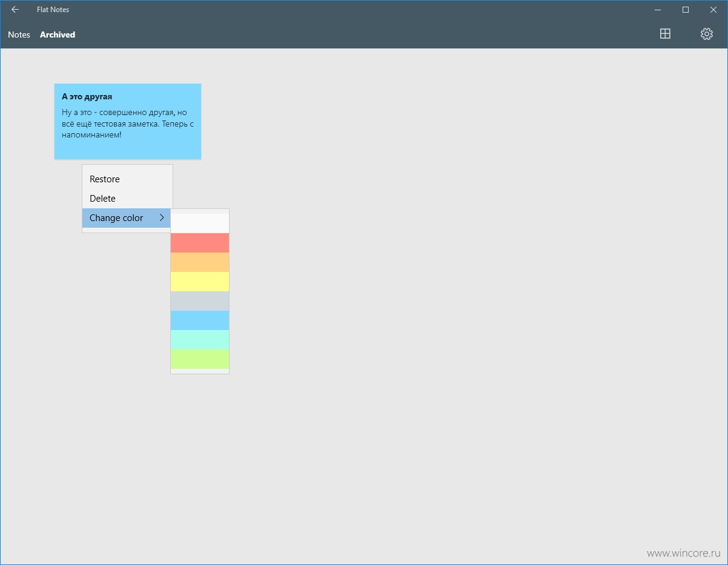Pick the gray color swatch
Screen dimensions: 728x565
pyautogui.click(x=200, y=301)
